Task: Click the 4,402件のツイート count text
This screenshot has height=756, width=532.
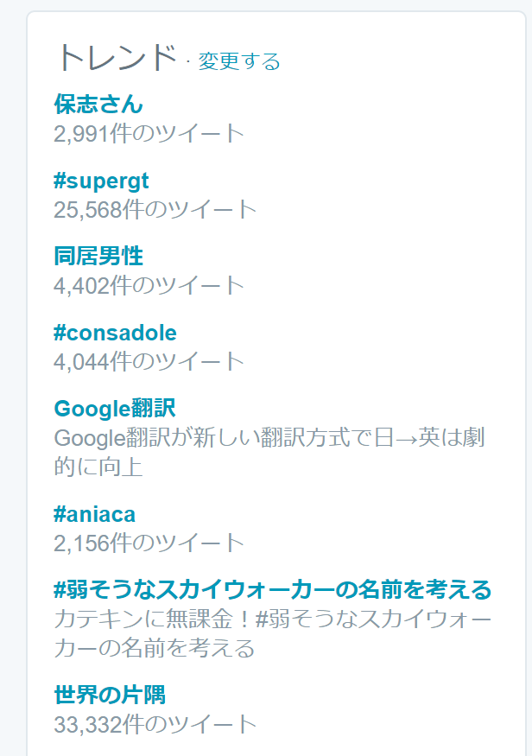Action: pyautogui.click(x=149, y=285)
